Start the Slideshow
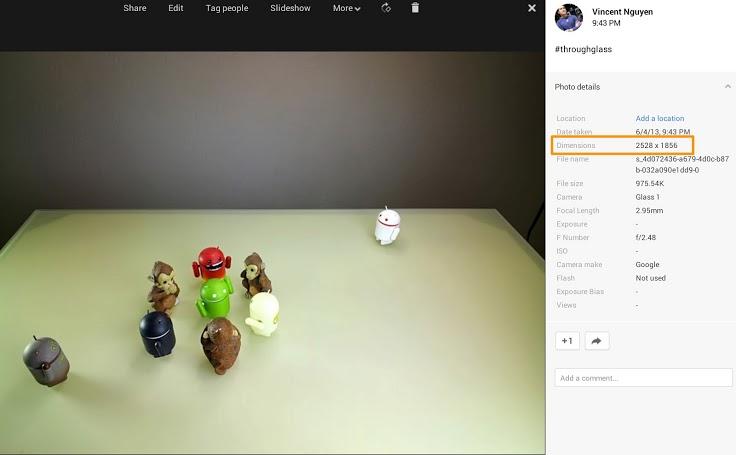This screenshot has height=455, width=736. click(290, 8)
